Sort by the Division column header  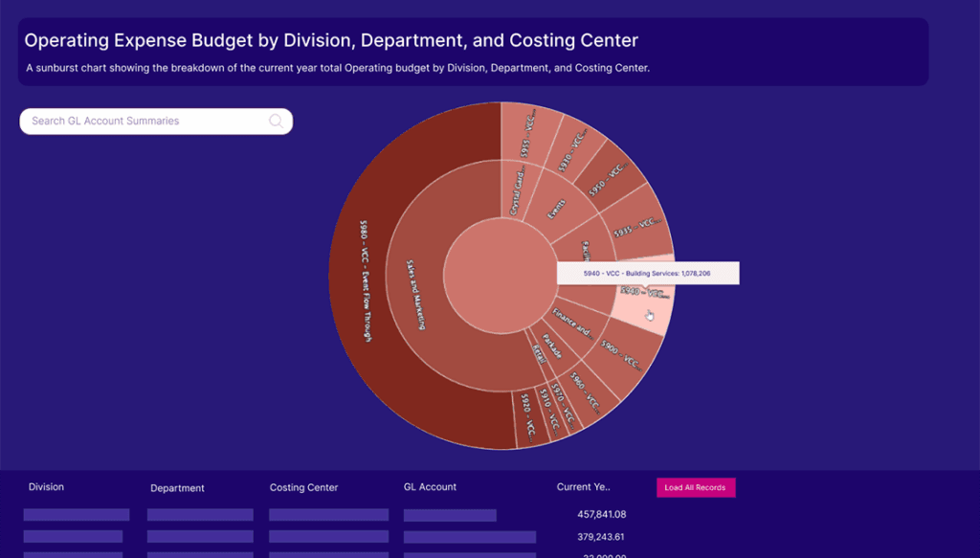(x=46, y=487)
